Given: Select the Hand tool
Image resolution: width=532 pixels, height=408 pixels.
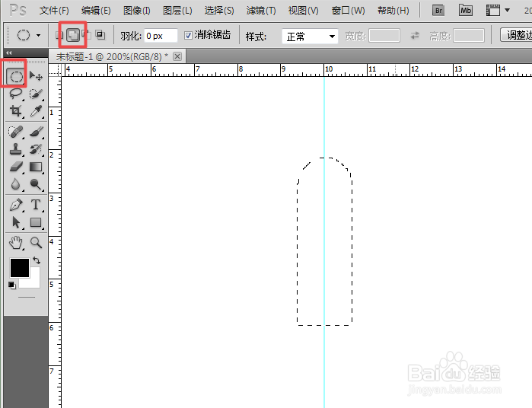Looking at the screenshot, I should coord(16,243).
